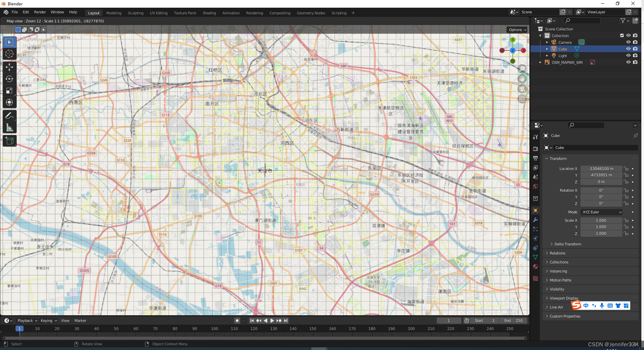Viewport: 644px width, 350px height.
Task: Open the Material properties tab
Action: [x=535, y=267]
